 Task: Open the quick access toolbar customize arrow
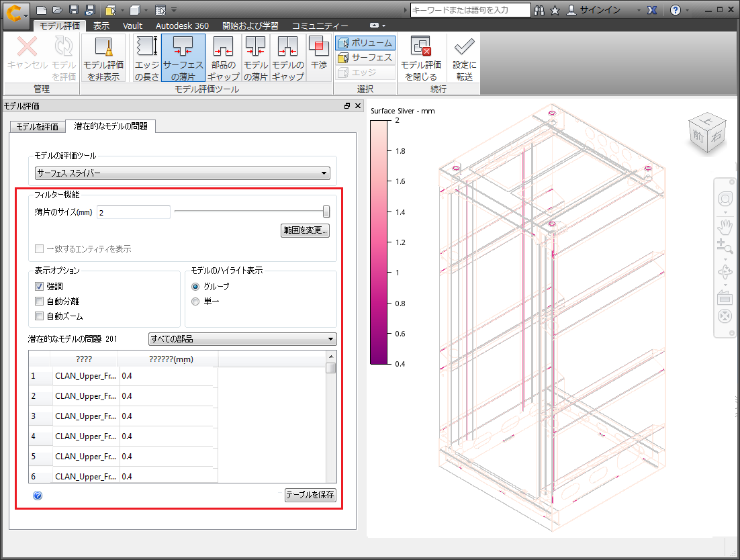(x=174, y=10)
